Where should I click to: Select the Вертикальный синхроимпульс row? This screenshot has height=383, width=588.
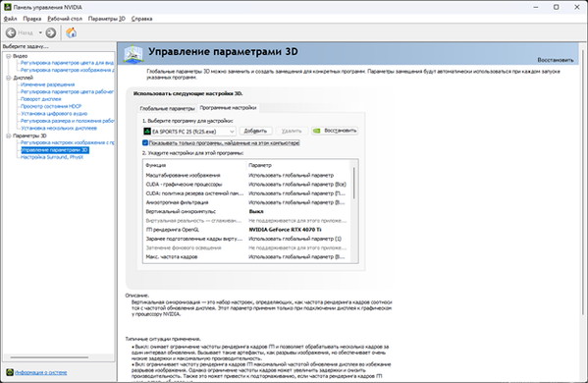point(246,211)
